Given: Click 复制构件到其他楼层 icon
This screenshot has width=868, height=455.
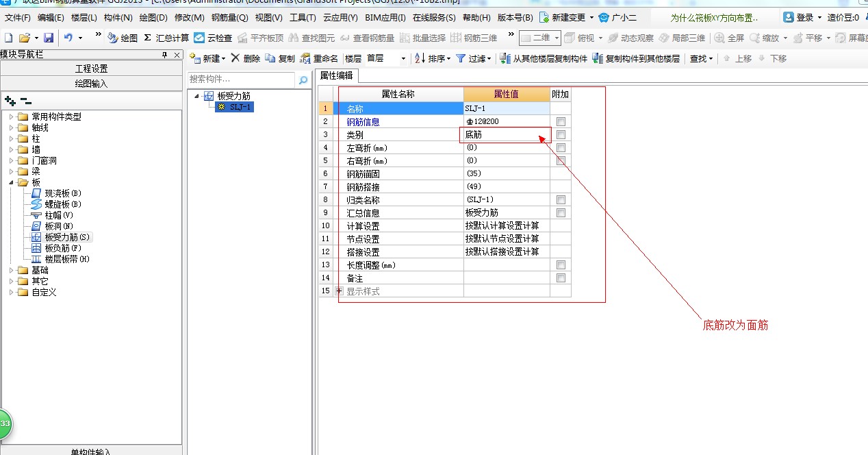Looking at the screenshot, I should point(636,58).
